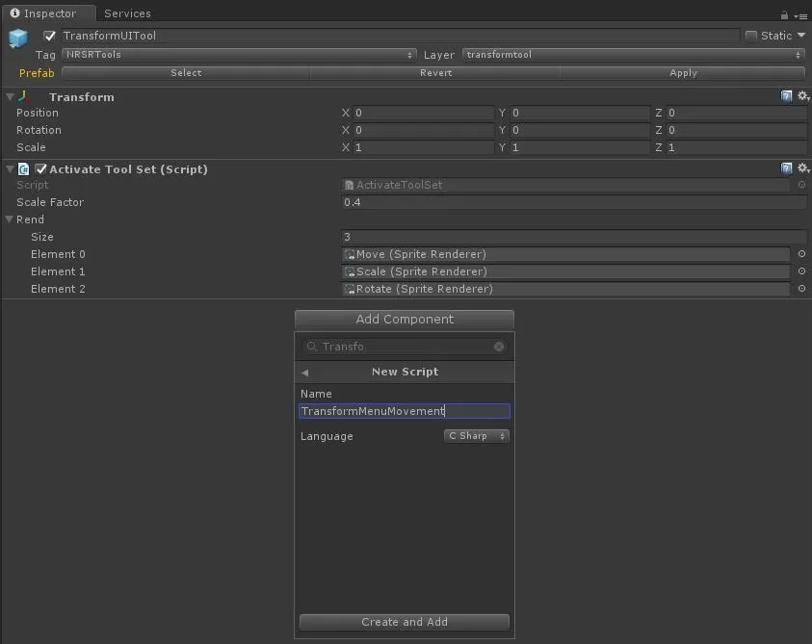Click Prefab Revert button
Screen dimensions: 812x644
[x=435, y=73]
